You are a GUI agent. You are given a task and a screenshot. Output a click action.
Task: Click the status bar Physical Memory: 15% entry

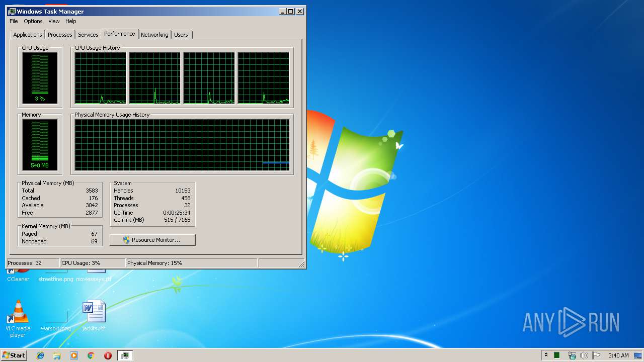click(192, 263)
